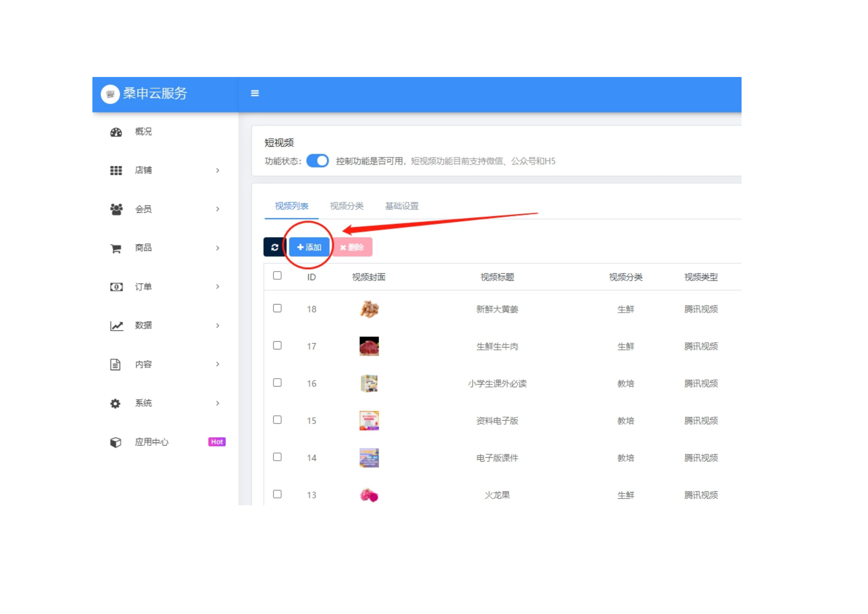Open 概况 in the sidebar
Viewport: 868px width, 614px height.
tap(143, 132)
